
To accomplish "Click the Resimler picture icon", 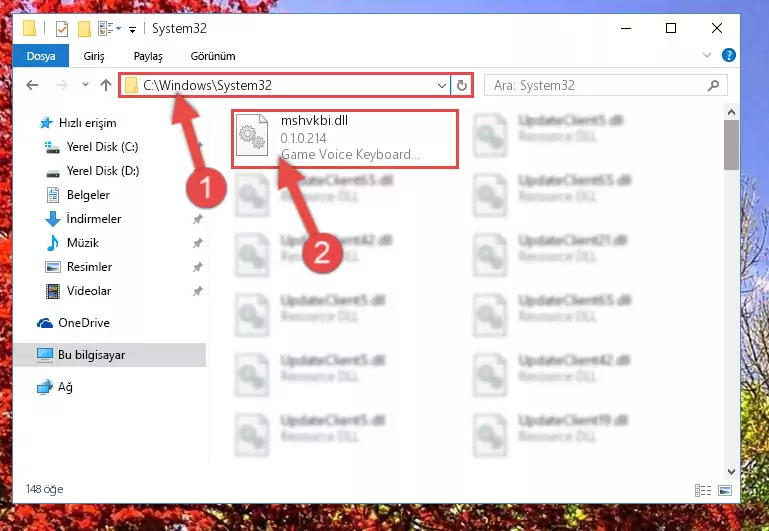I will click(52, 267).
